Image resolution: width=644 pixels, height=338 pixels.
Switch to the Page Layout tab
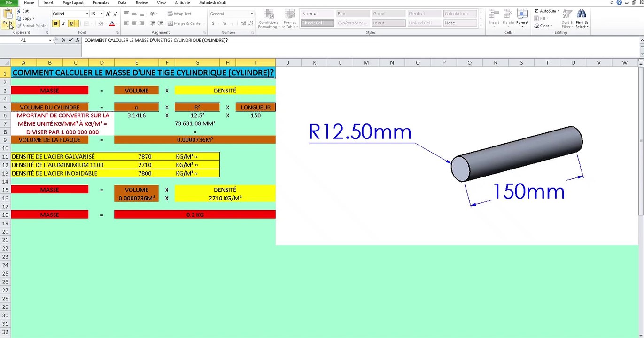pyautogui.click(x=73, y=3)
